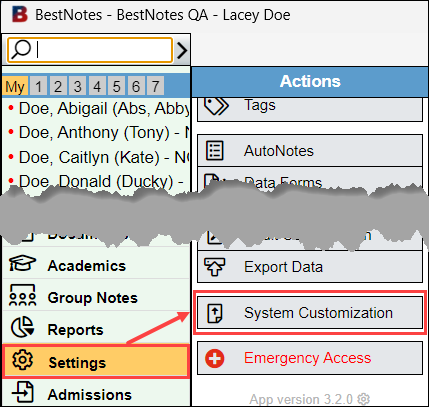Click the System Customization document icon
The height and width of the screenshot is (407, 429).
click(215, 313)
